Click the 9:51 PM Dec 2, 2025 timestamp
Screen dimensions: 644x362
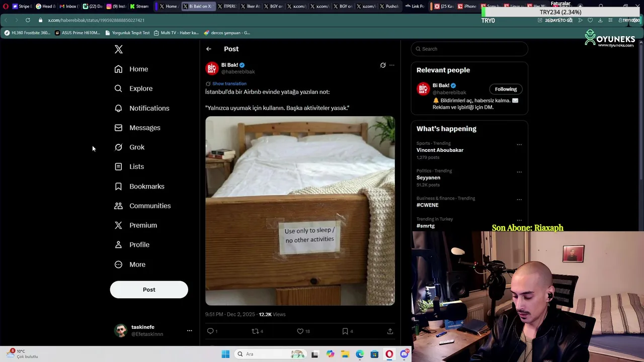tap(230, 314)
